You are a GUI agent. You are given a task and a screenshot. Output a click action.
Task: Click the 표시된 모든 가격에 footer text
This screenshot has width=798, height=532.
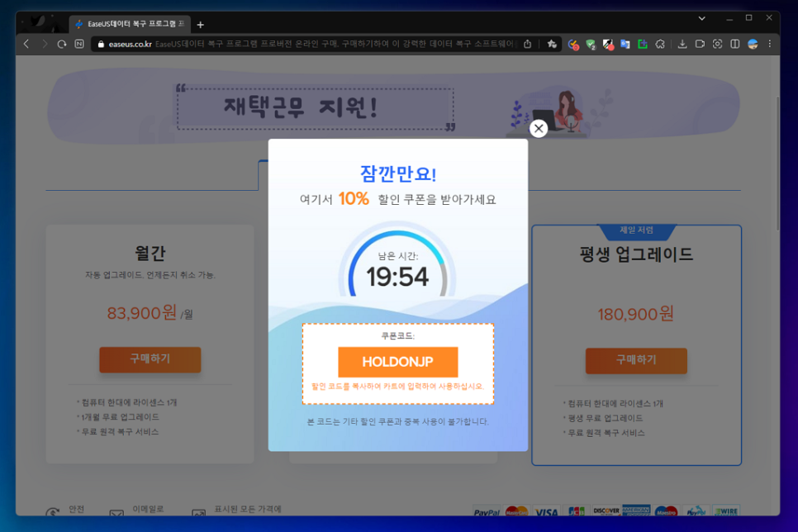pos(248,509)
